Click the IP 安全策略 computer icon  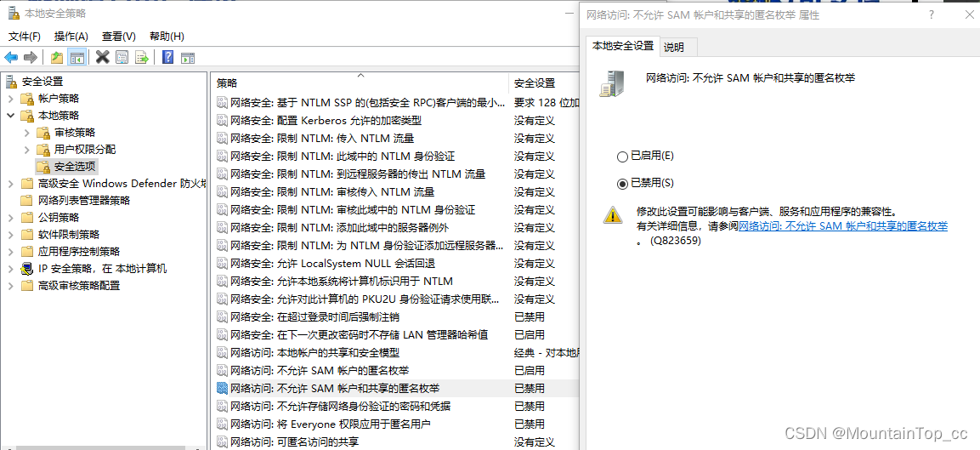(x=27, y=269)
